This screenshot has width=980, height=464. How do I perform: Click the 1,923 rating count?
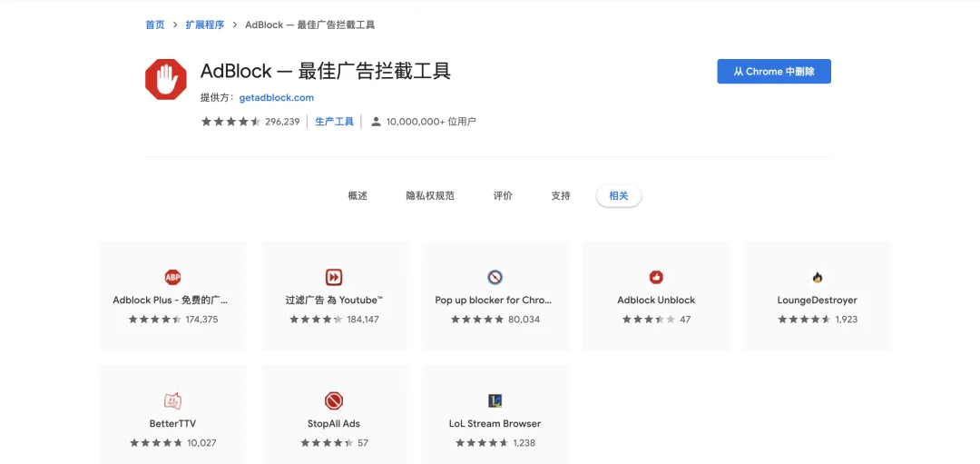pyautogui.click(x=847, y=320)
